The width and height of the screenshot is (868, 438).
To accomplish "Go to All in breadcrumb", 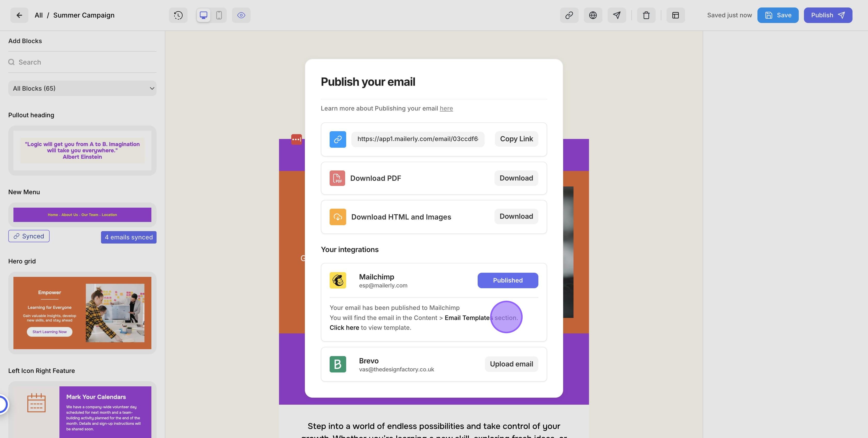I will click(x=38, y=15).
